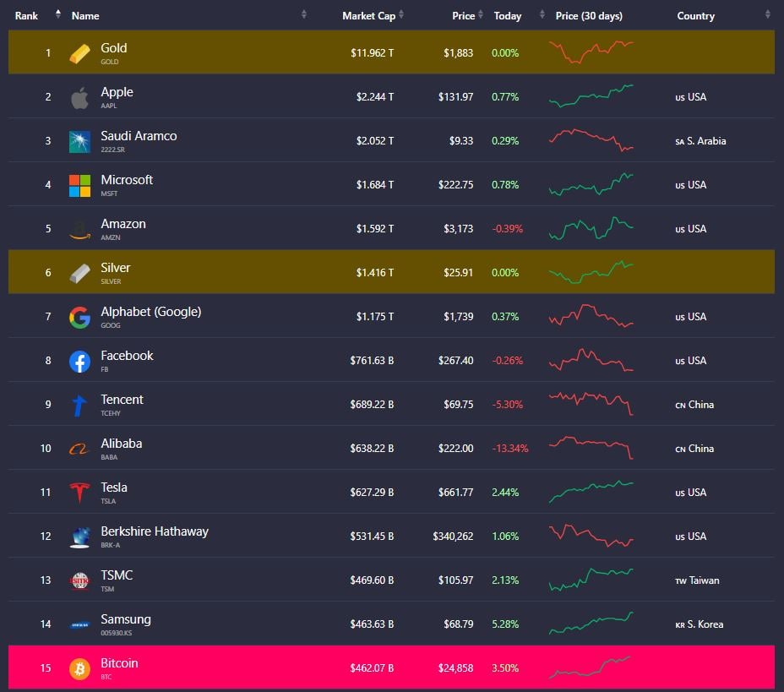Viewport: 784px width, 692px height.
Task: Click Apple's $2.244 T market cap
Action: pyautogui.click(x=375, y=97)
